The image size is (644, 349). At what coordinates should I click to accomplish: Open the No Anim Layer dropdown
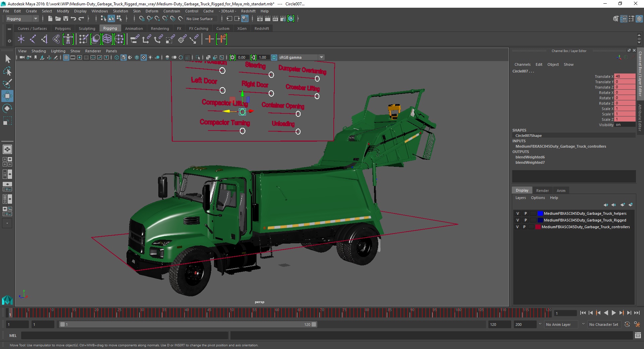(x=558, y=325)
